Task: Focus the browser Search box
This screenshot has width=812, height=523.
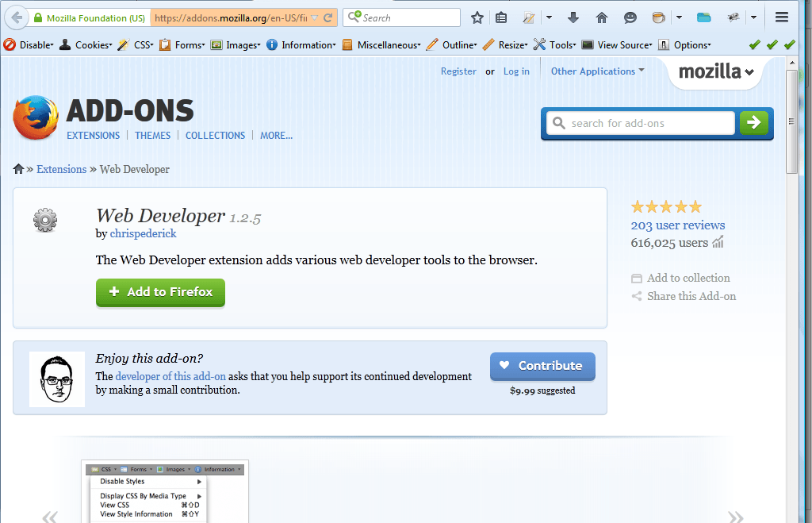Action: [x=402, y=17]
